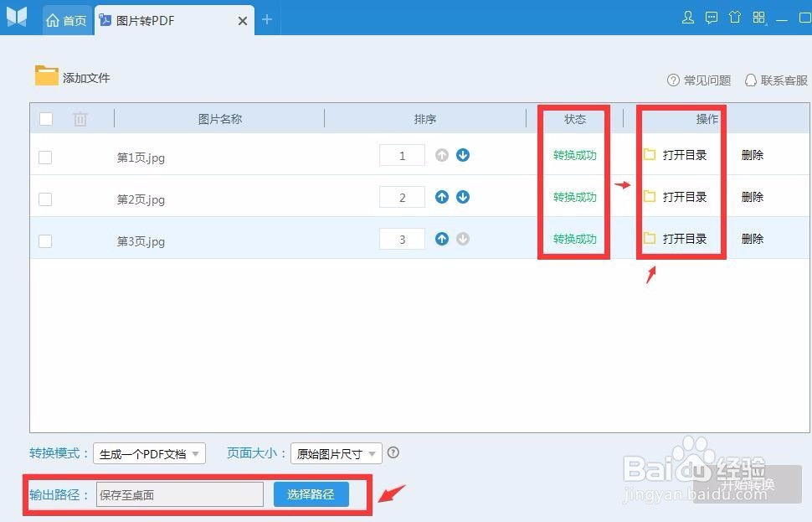
Task: Move 第1页.jpg down with the down arrow
Action: pos(462,155)
